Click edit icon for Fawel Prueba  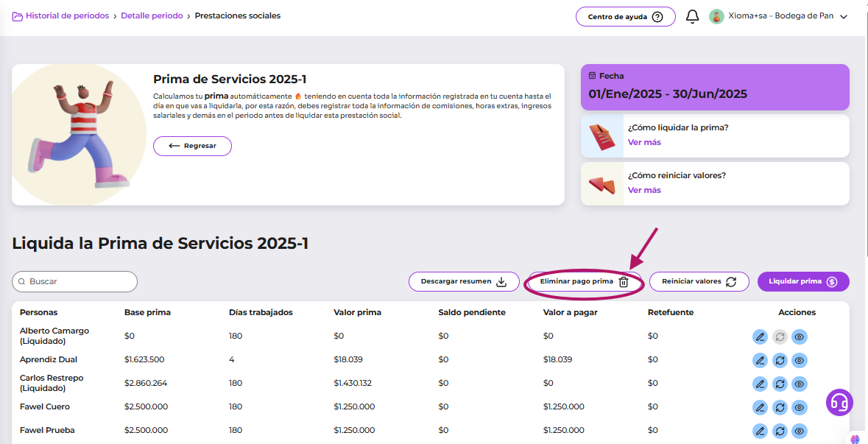point(760,431)
